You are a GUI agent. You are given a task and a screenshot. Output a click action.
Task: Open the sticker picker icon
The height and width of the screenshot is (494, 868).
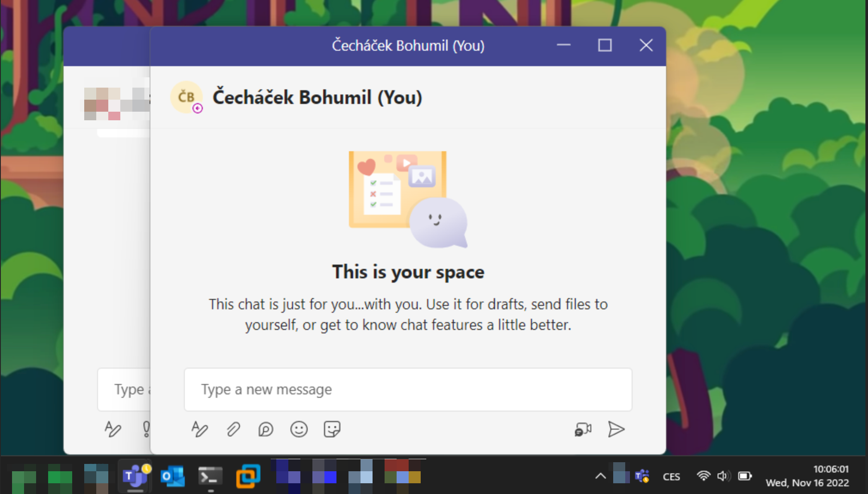pyautogui.click(x=332, y=429)
